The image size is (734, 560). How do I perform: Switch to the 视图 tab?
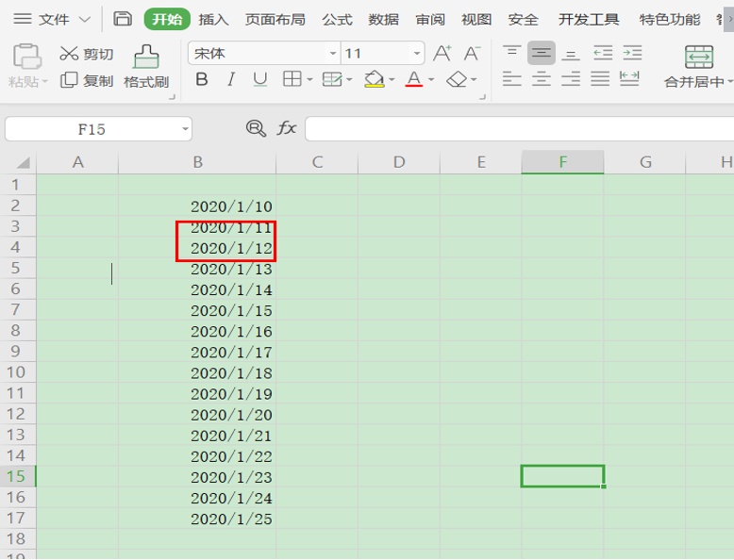tap(476, 19)
